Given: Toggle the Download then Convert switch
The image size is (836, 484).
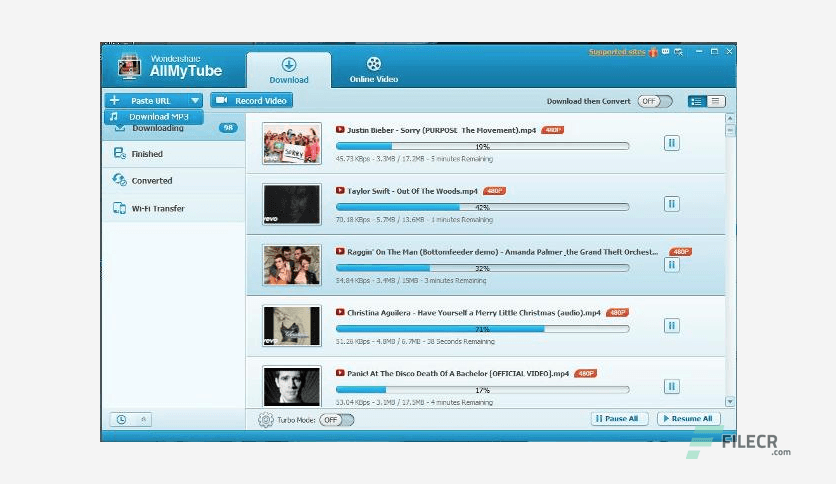Looking at the screenshot, I should click(x=655, y=101).
